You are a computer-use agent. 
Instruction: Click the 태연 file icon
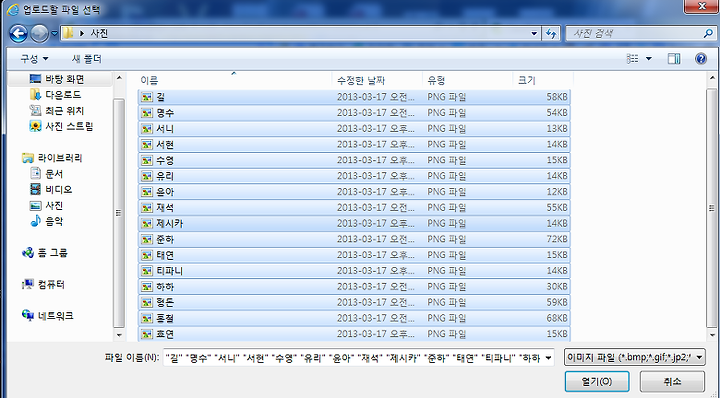point(146,255)
